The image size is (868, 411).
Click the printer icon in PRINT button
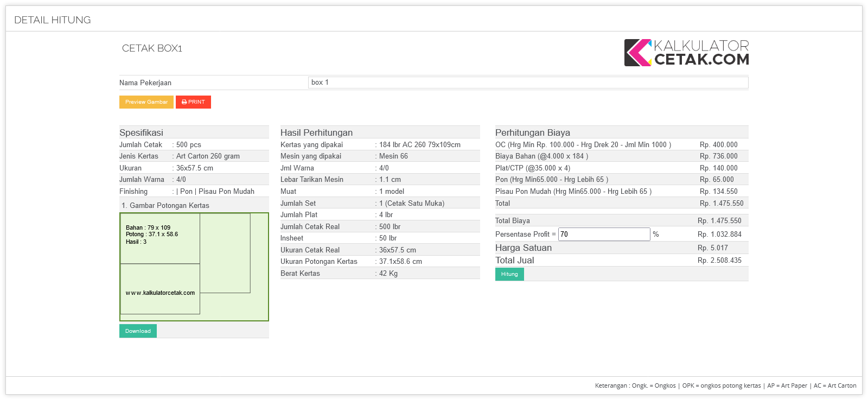(184, 102)
